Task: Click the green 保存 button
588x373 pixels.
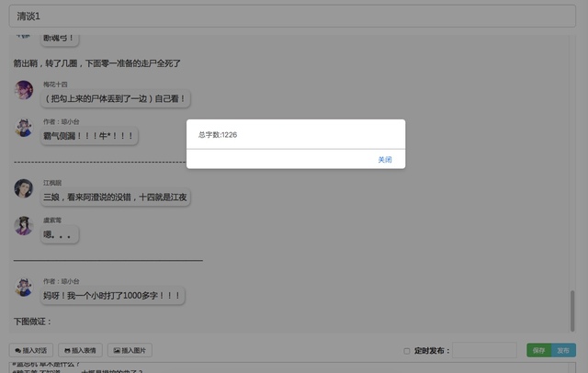Action: click(x=539, y=351)
